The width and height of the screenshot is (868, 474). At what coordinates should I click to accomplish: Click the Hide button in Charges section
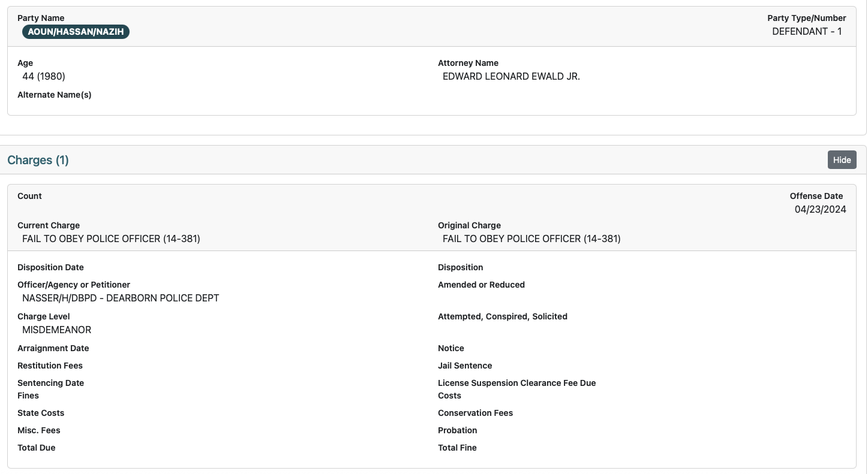(x=842, y=160)
